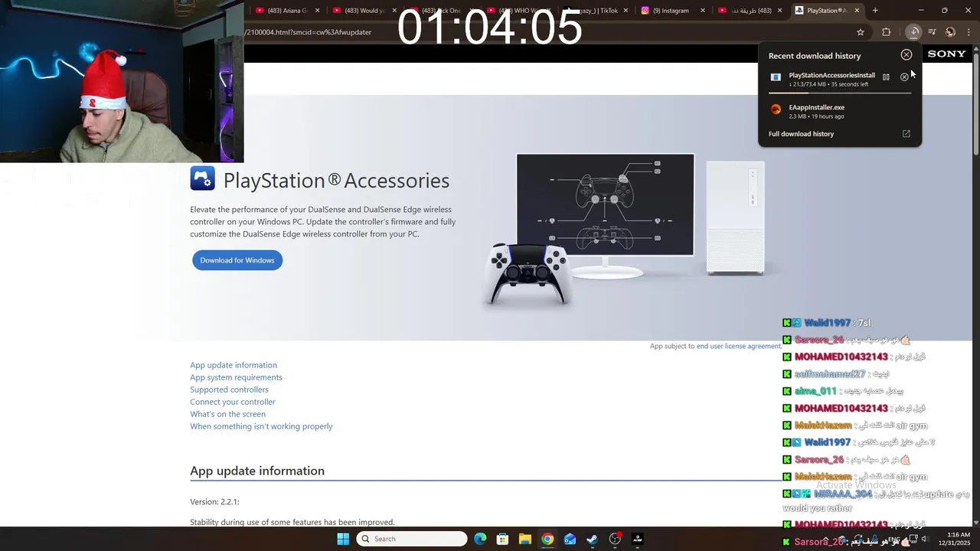Viewport: 980px width, 551px height.
Task: Click the DualSense Edge controller image
Action: coord(528,273)
